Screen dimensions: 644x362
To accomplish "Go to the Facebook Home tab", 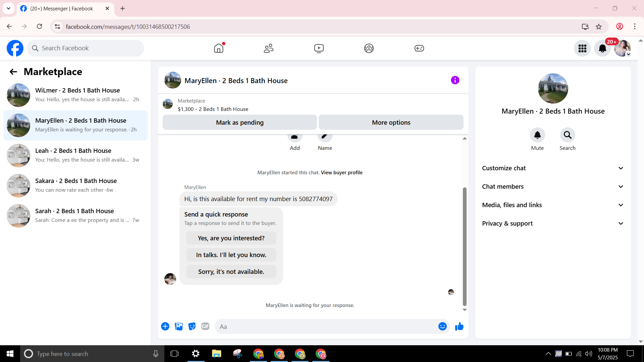I will (219, 49).
